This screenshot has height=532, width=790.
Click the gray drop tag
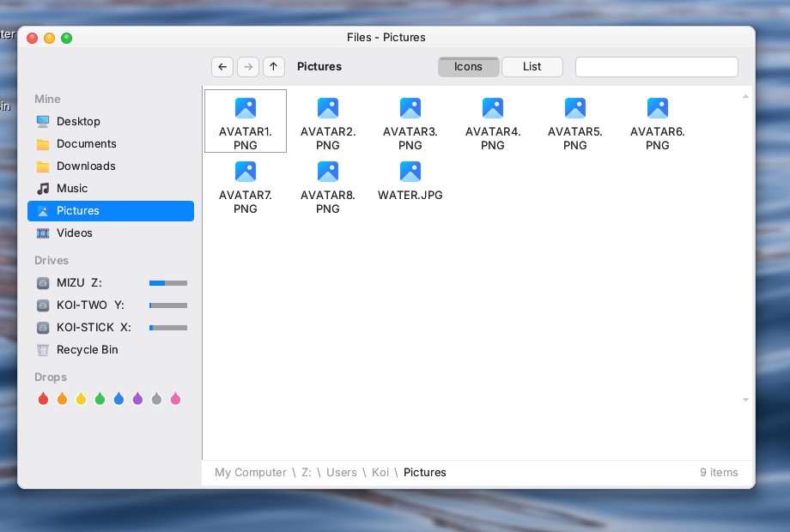[156, 399]
